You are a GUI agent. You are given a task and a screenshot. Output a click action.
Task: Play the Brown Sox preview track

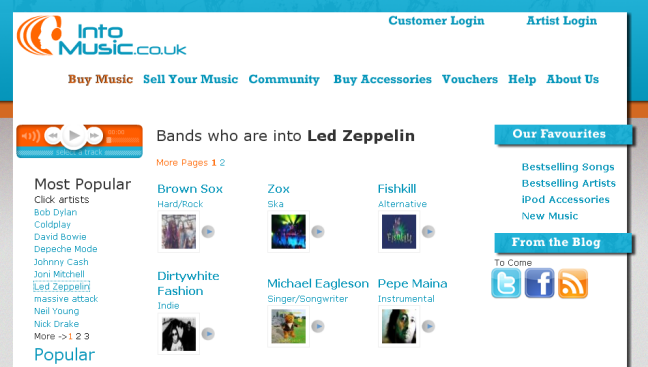pos(208,231)
